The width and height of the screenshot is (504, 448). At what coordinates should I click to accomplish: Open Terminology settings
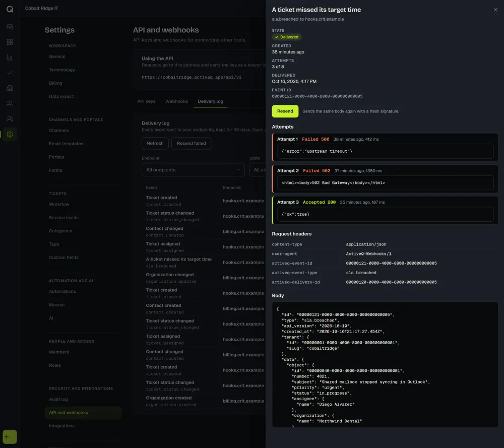pos(61,70)
